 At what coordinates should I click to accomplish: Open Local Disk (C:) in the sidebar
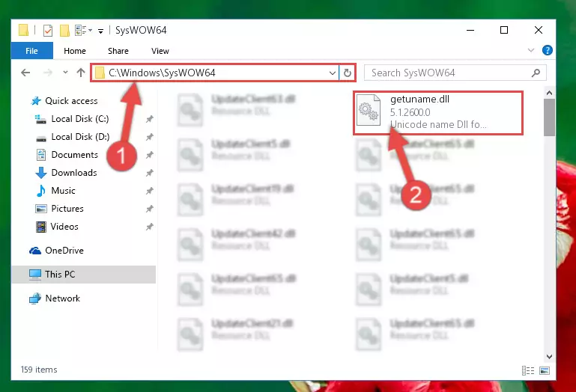pos(79,119)
